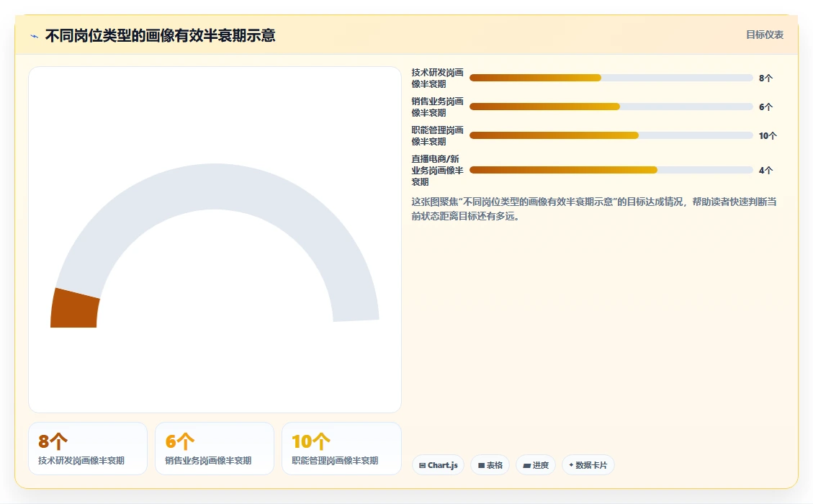
Task: Click the 数据卡片 tag chip
Action: [x=588, y=465]
